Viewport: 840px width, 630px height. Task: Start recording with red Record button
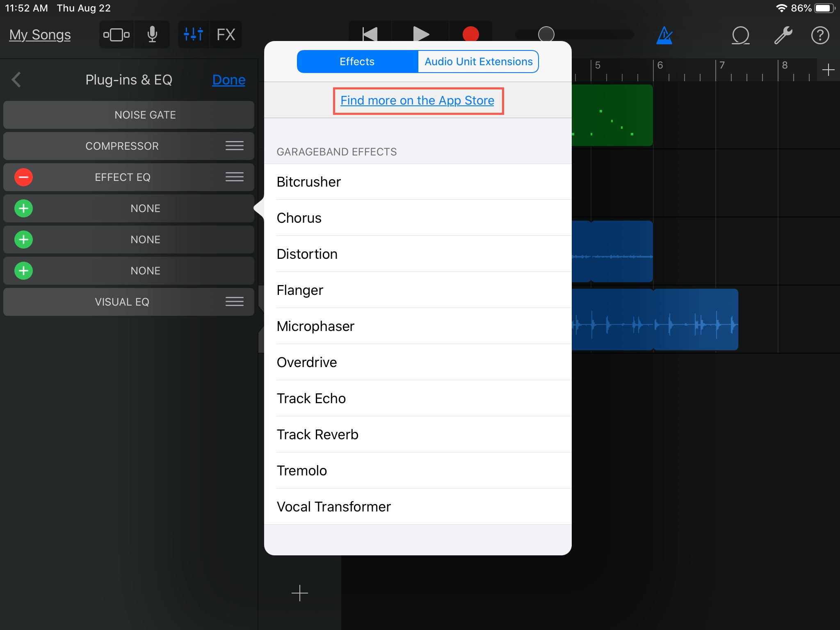click(471, 34)
